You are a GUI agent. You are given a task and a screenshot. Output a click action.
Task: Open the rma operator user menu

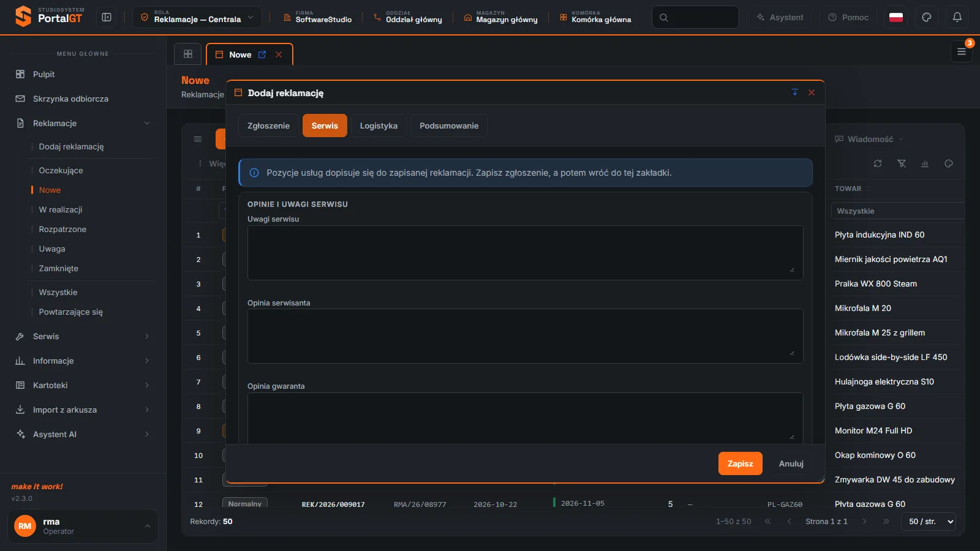tap(83, 526)
